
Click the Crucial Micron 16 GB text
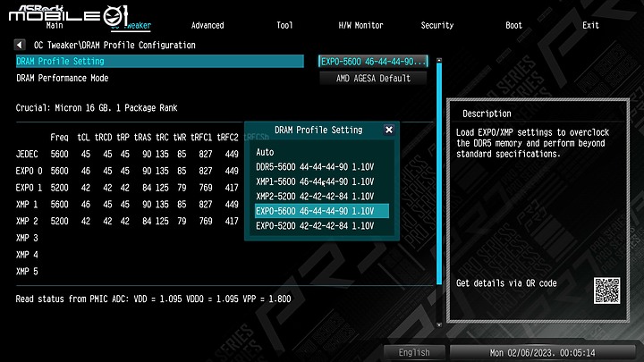[x=97, y=108]
